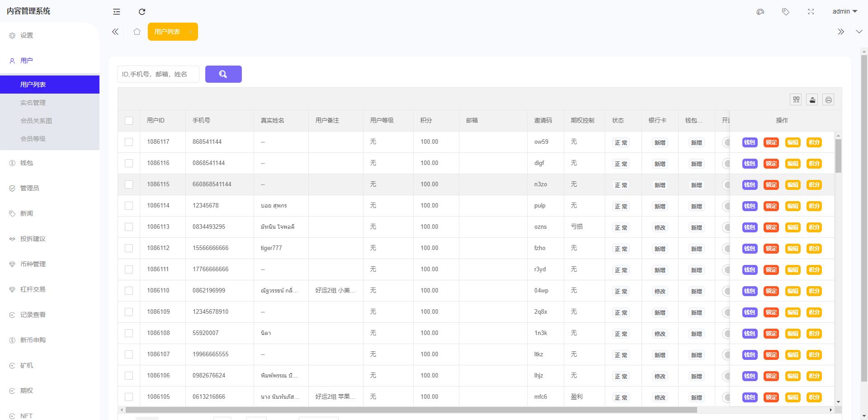
Task: Open 实名管理 in the sidebar submenu
Action: 33,103
